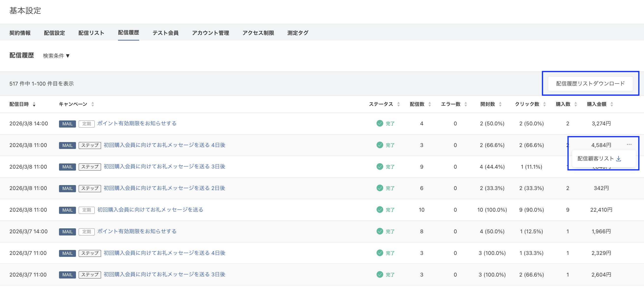Switch to the 測定タグ tab
Viewport: 644px width, 292px height.
pyautogui.click(x=298, y=32)
